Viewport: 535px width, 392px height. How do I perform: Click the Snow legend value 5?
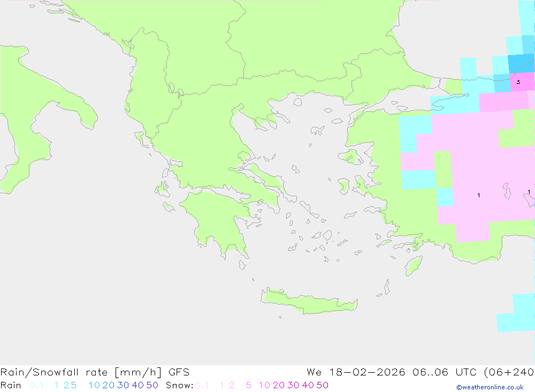(x=249, y=385)
